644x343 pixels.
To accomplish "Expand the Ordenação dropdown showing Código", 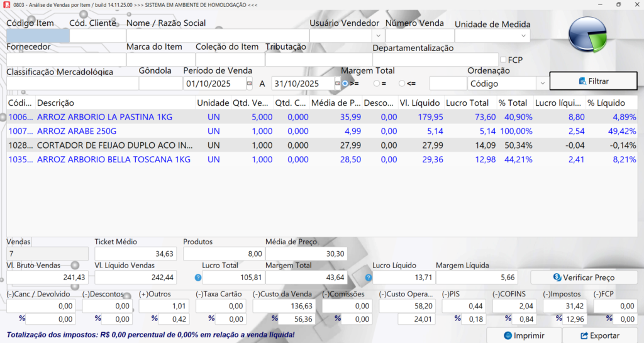I will [x=541, y=84].
